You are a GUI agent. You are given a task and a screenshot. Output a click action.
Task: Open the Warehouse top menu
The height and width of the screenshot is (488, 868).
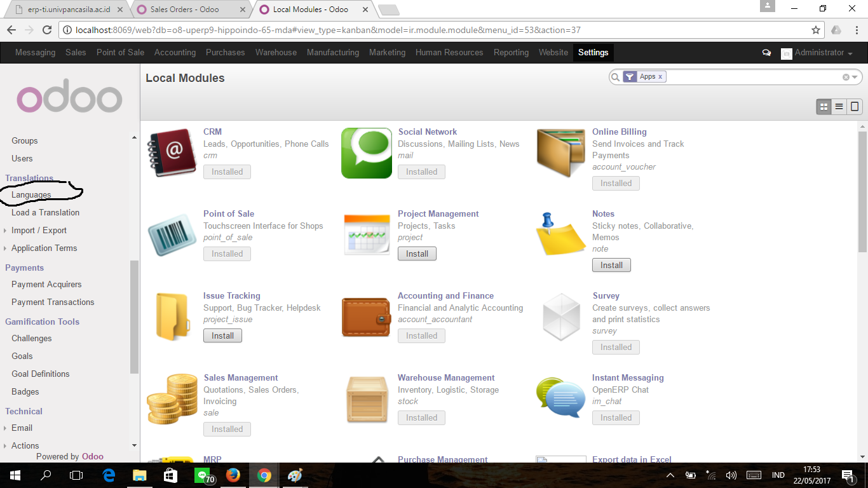(276, 53)
